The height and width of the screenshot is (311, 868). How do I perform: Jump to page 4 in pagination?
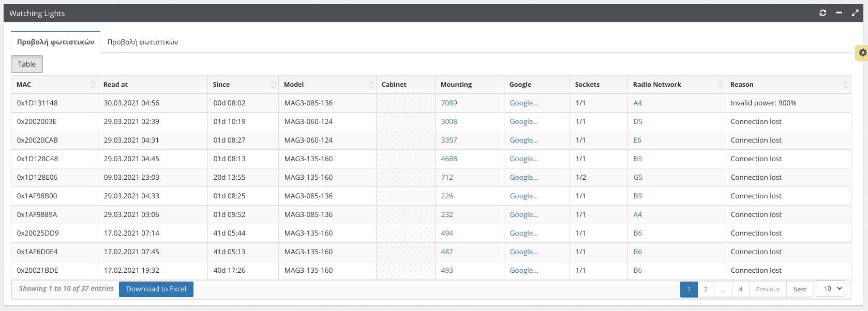[740, 289]
